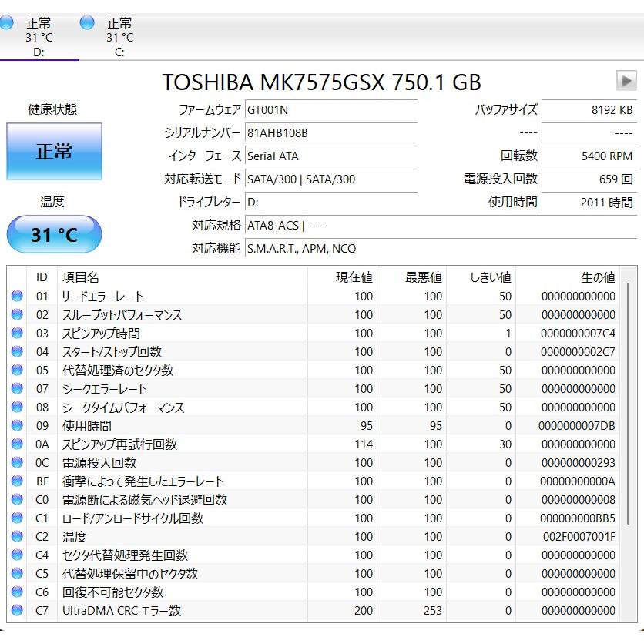Click the status icon for 温度 attribute C2
644x644 pixels.
(18, 537)
